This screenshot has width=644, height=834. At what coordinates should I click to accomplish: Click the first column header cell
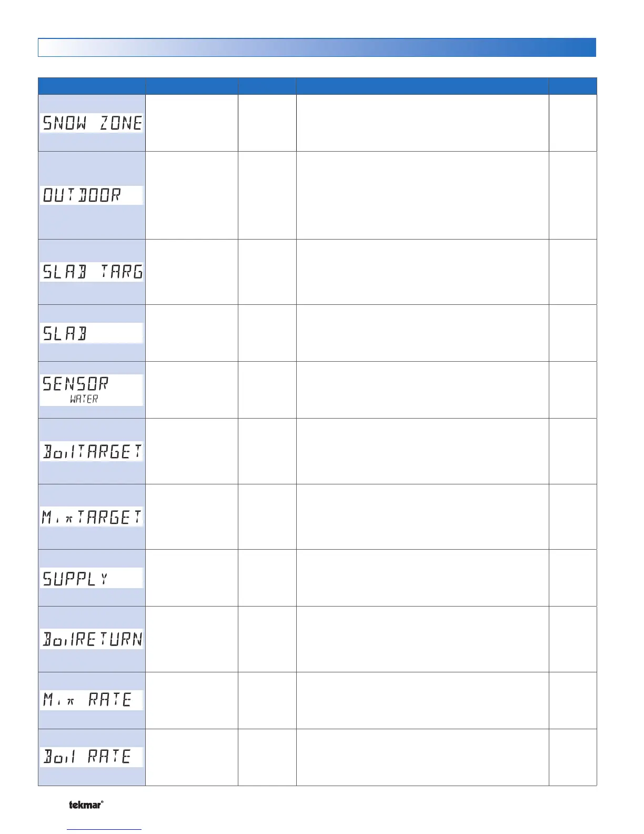(x=92, y=86)
